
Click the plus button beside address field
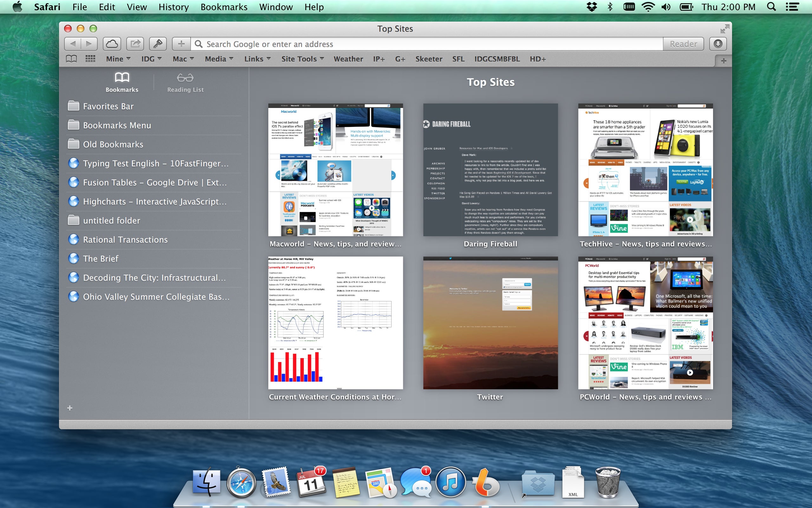181,44
